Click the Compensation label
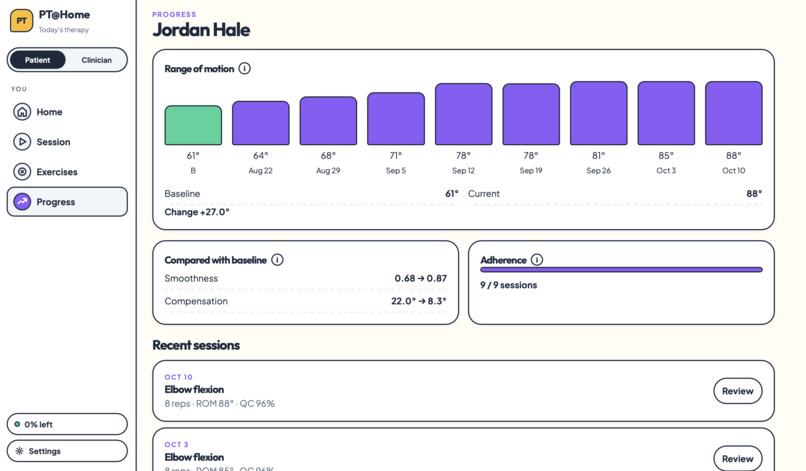Image resolution: width=806 pixels, height=471 pixels. (x=196, y=301)
